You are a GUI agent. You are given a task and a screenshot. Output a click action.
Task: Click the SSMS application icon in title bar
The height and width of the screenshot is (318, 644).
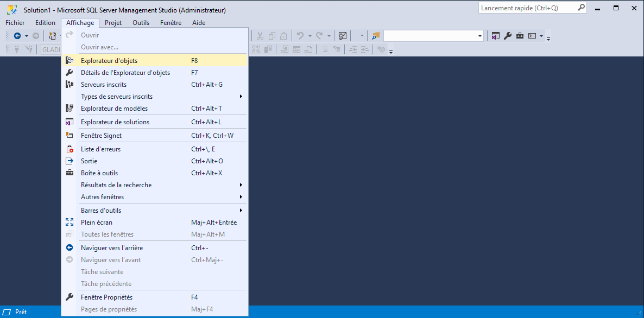pyautogui.click(x=12, y=9)
